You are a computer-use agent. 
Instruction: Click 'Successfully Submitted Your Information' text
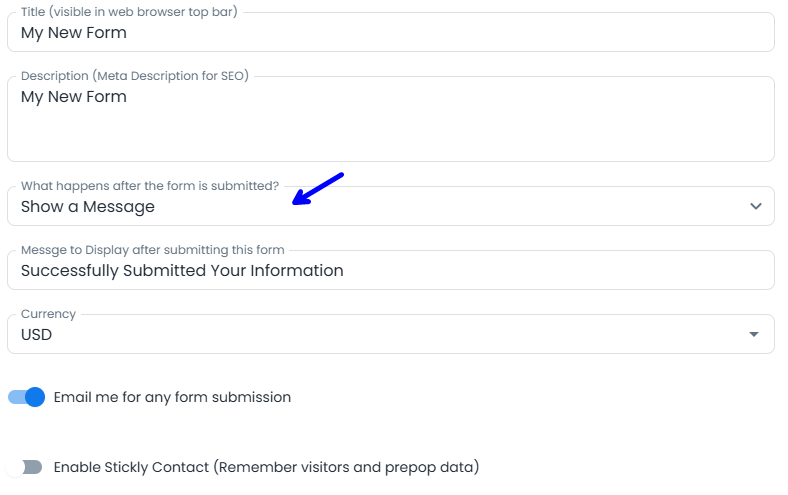[182, 270]
